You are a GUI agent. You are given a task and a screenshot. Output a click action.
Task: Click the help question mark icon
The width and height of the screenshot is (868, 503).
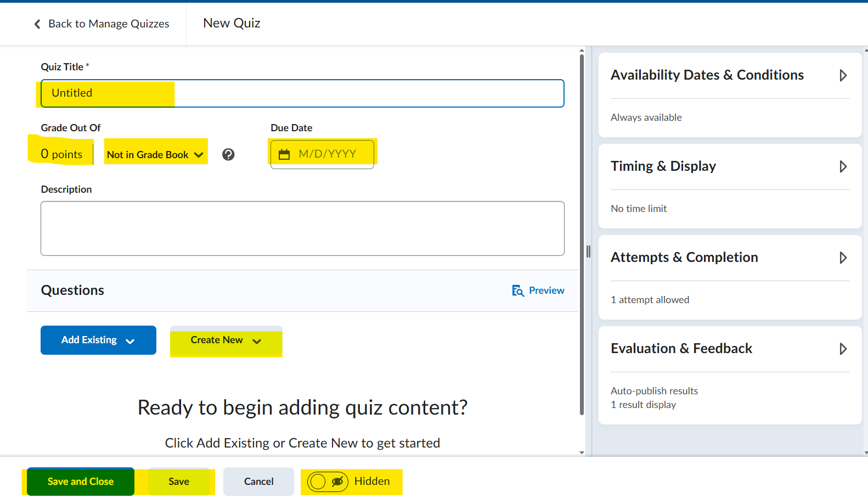point(228,155)
